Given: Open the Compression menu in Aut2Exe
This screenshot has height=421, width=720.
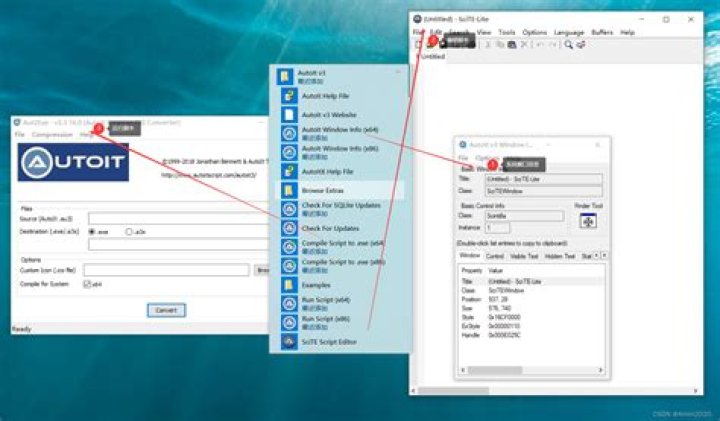Looking at the screenshot, I should click(x=52, y=135).
